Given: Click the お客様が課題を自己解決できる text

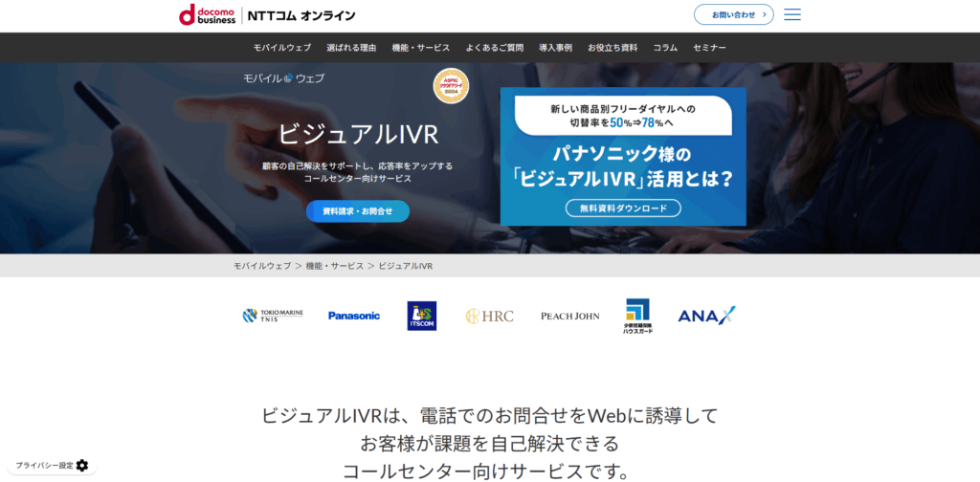Looking at the screenshot, I should [x=489, y=444].
